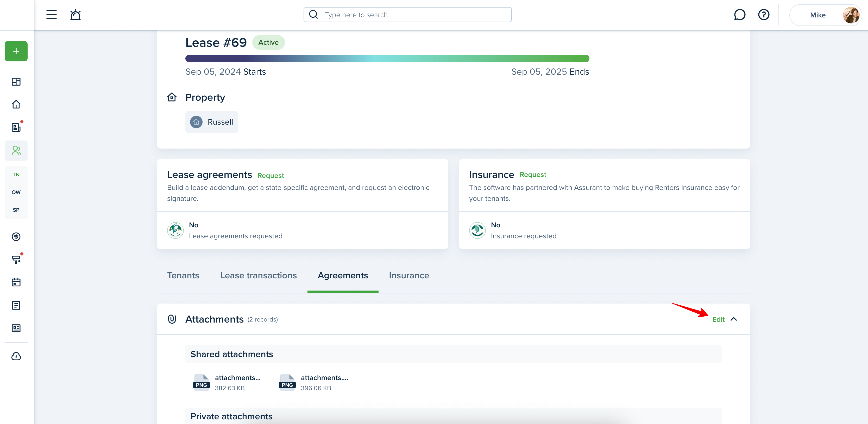Screen dimensions: 868x424
Task: Go to SP service pros submenu
Action: point(16,210)
